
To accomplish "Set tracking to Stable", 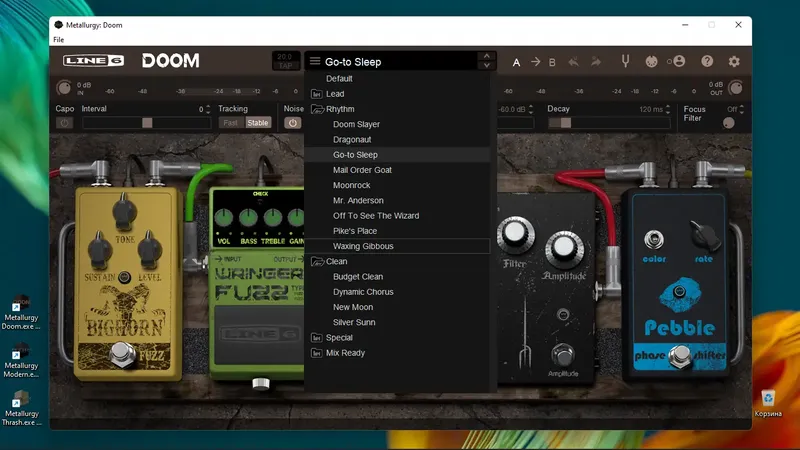I will [258, 123].
